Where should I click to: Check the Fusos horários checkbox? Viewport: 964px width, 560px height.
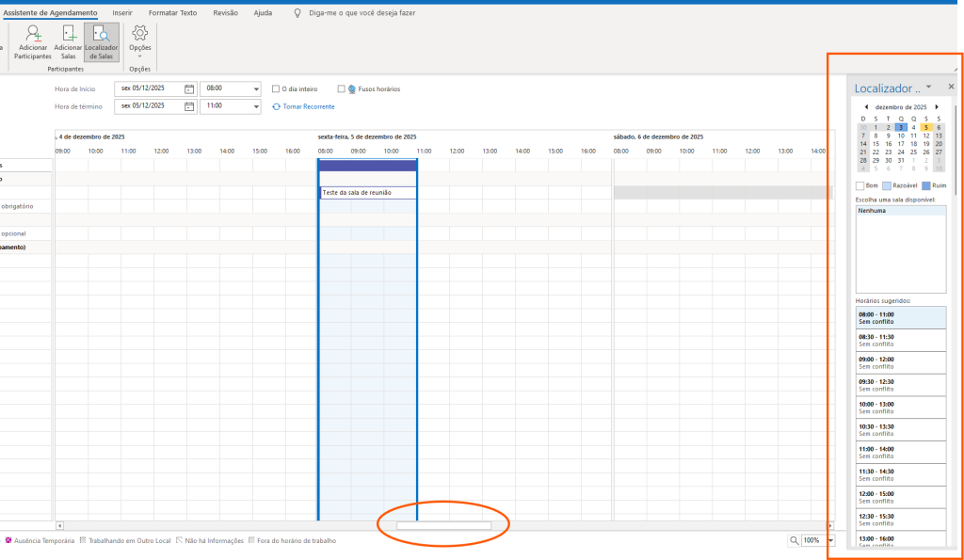click(x=341, y=88)
